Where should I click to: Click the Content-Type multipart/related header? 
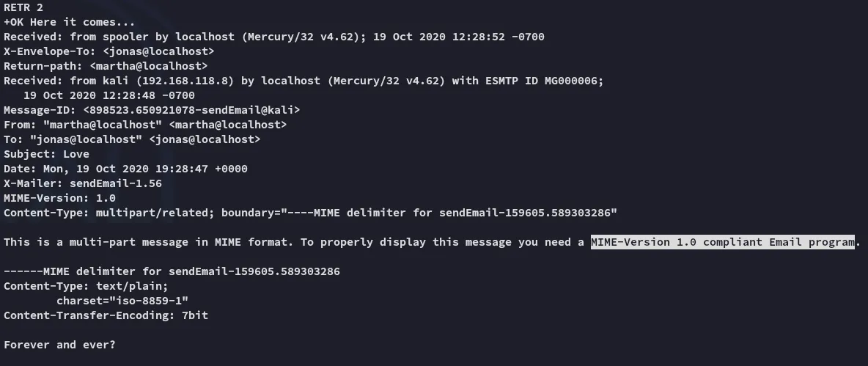click(311, 213)
